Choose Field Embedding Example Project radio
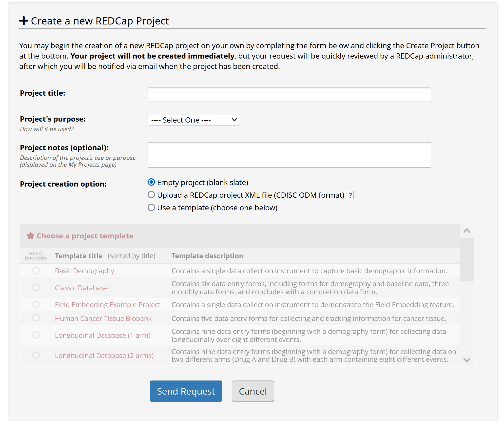The image size is (504, 423). pos(36,304)
